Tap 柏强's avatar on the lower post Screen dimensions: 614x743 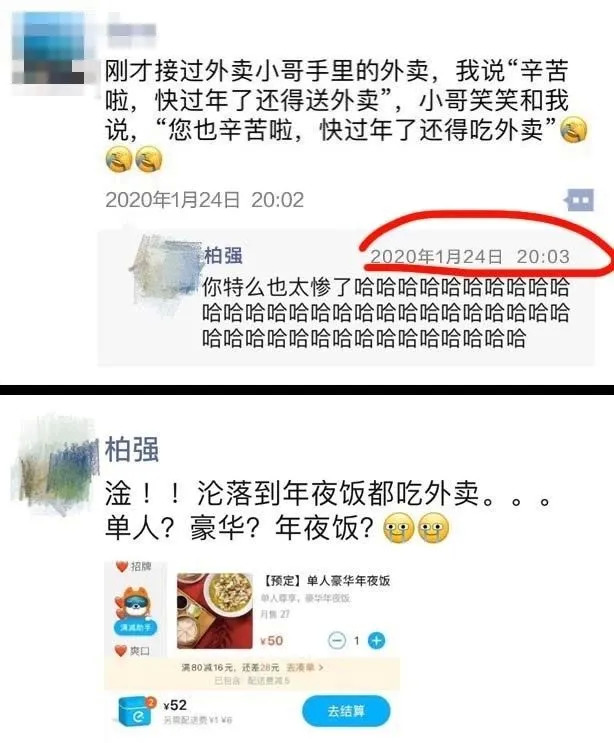(56, 467)
